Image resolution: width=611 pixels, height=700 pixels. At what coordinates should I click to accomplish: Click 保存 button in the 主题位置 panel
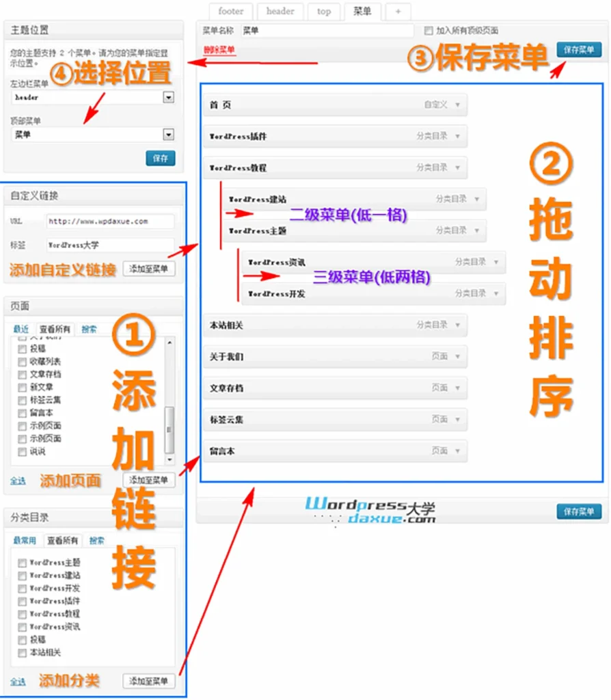(x=160, y=158)
